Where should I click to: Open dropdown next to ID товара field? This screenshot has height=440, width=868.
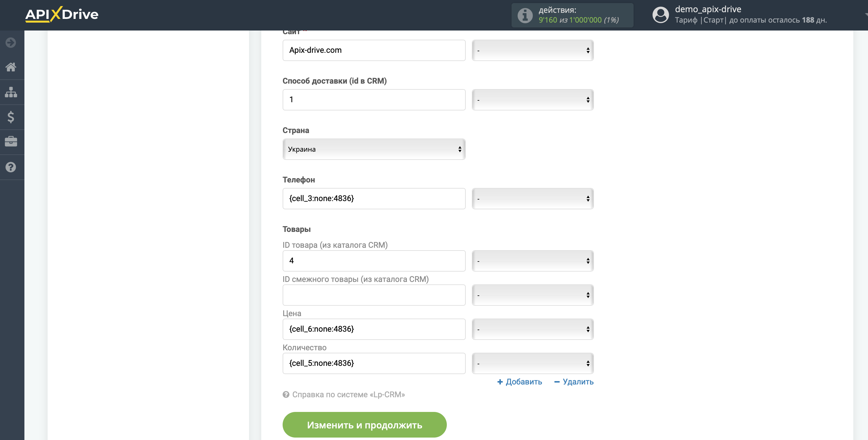click(x=533, y=261)
